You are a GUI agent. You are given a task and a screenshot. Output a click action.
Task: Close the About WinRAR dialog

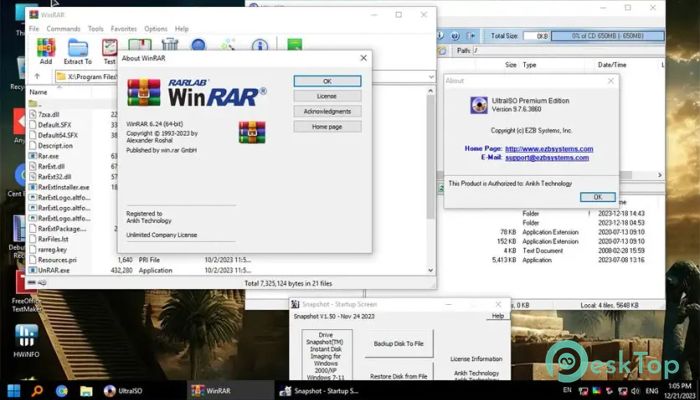tap(363, 58)
